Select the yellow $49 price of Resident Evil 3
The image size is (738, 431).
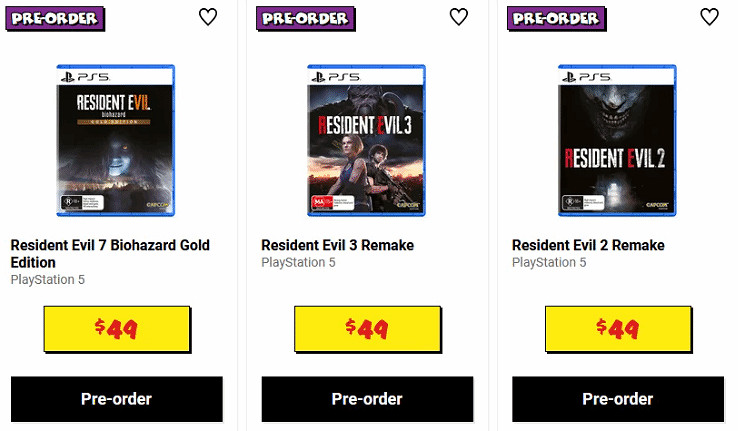coord(367,329)
